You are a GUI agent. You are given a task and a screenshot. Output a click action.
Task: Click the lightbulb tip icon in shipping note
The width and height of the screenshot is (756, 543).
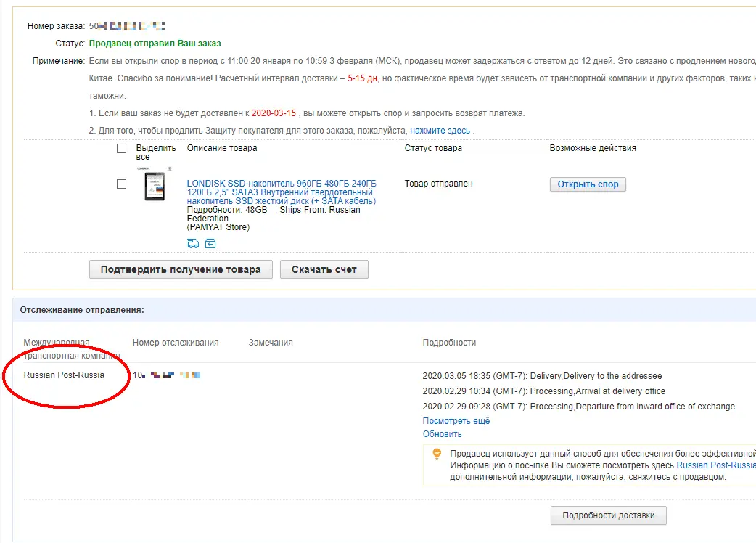click(x=437, y=454)
